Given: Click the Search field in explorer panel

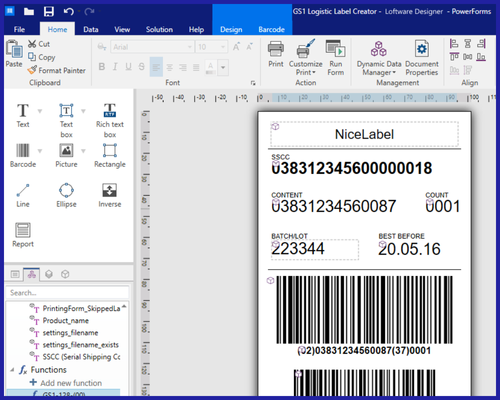Looking at the screenshot, I should [x=67, y=293].
